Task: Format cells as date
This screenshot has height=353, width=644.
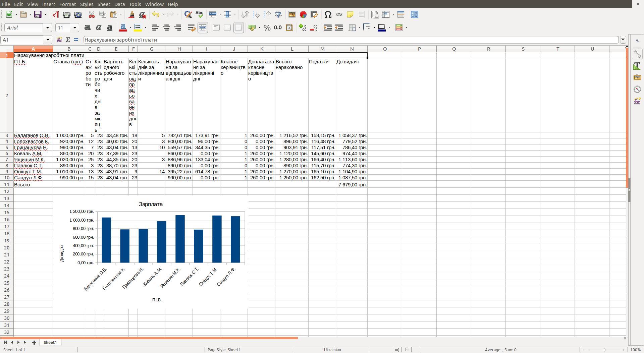Action: click(289, 28)
